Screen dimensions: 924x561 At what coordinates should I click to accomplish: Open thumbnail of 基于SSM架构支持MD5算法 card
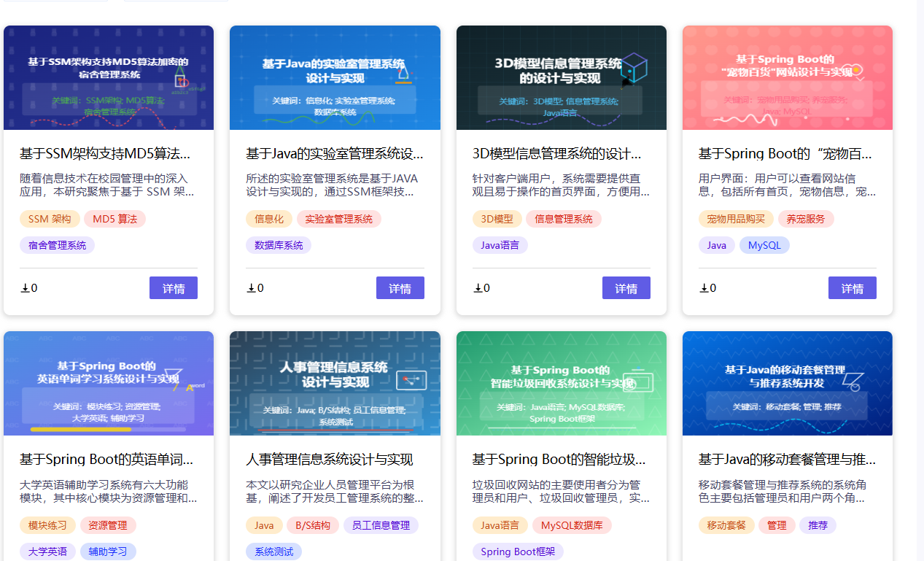click(x=109, y=78)
